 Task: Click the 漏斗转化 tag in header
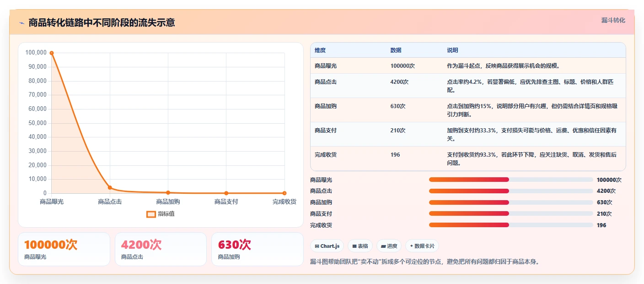pyautogui.click(x=613, y=21)
